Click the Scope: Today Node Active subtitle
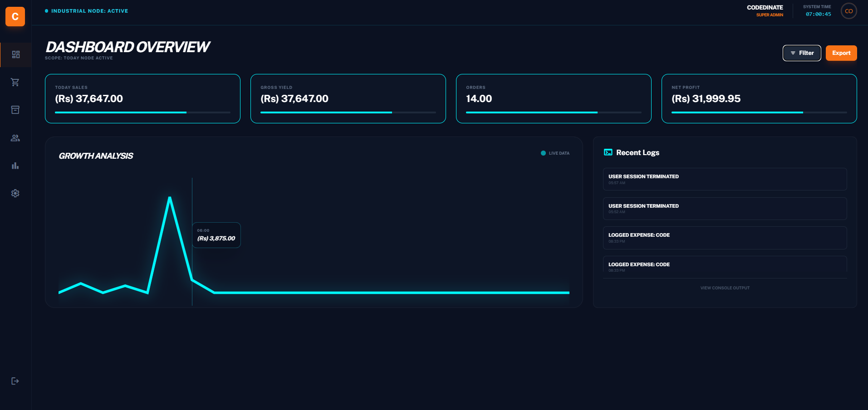868x410 pixels. click(x=79, y=58)
